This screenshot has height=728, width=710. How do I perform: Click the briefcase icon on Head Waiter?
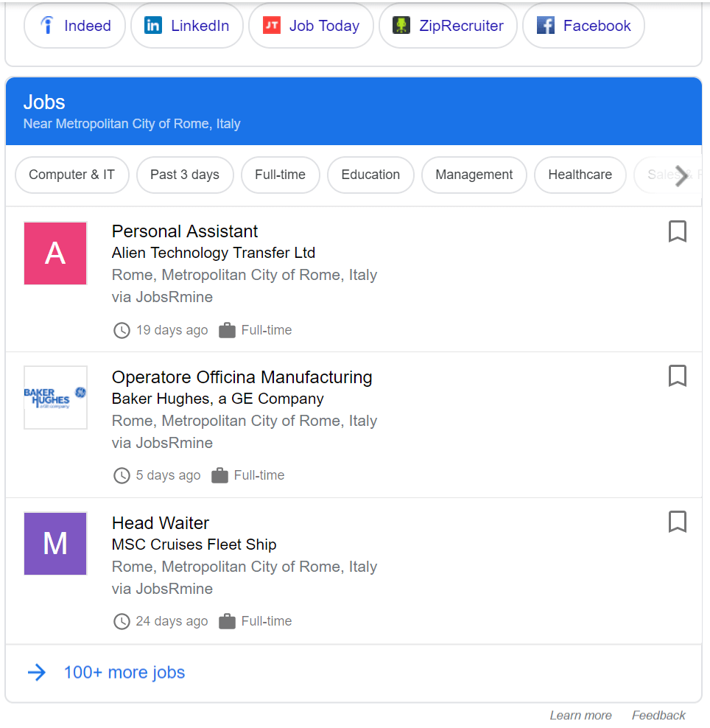pyautogui.click(x=227, y=621)
